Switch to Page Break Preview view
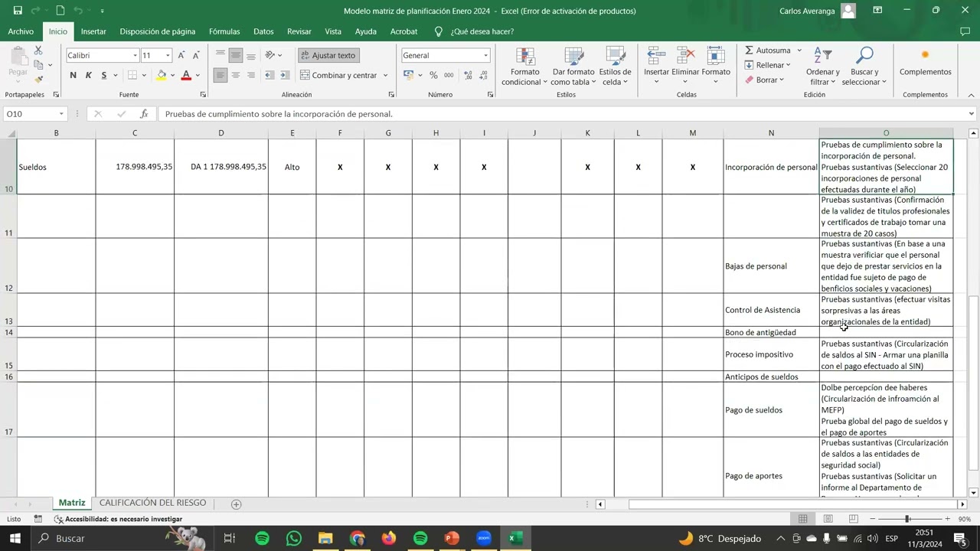 [x=853, y=519]
